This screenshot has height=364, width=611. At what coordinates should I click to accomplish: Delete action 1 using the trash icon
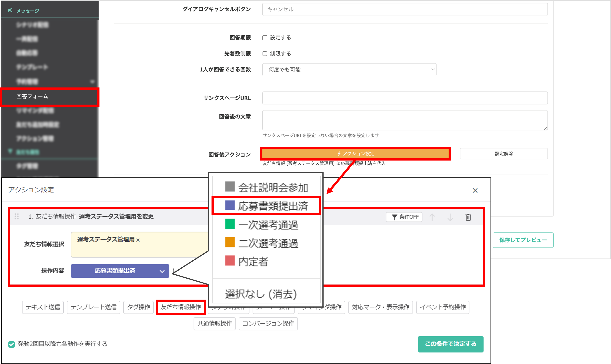[468, 217]
